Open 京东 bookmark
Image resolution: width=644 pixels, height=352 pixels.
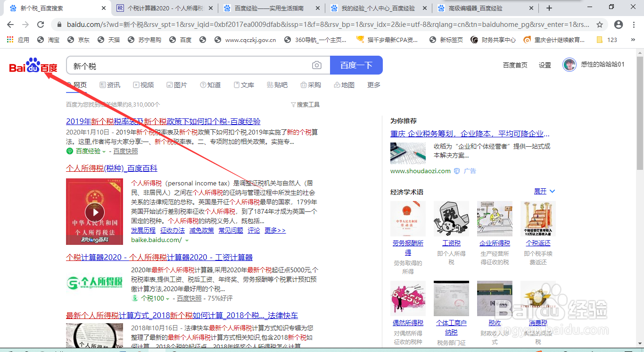tap(79, 40)
